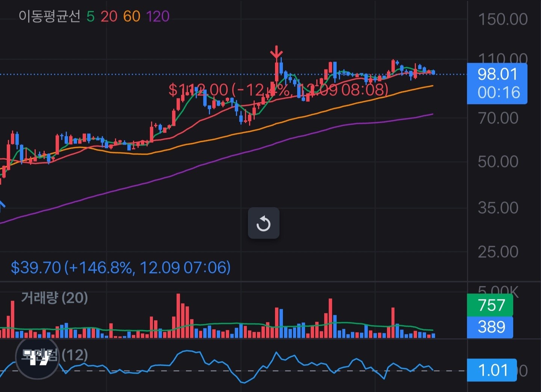The image size is (541, 392).
Task: Select the orange 60-period moving average legend
Action: 132,17
